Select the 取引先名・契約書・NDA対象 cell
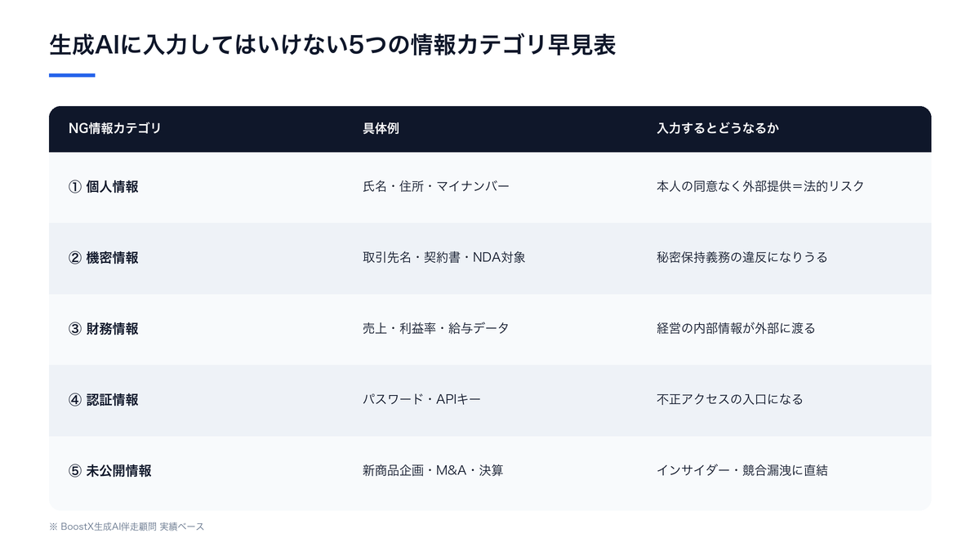980x551 pixels. click(x=444, y=258)
